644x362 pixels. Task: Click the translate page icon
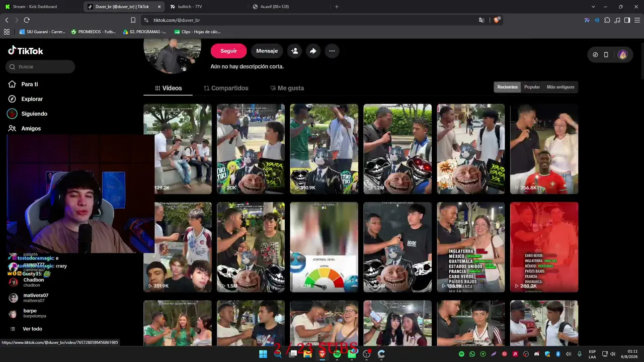point(481,20)
